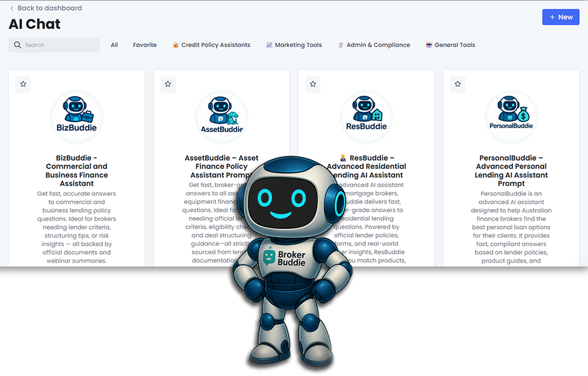Show the Admin & Compliance category
Viewport: 588px width, 376px height.
[374, 45]
